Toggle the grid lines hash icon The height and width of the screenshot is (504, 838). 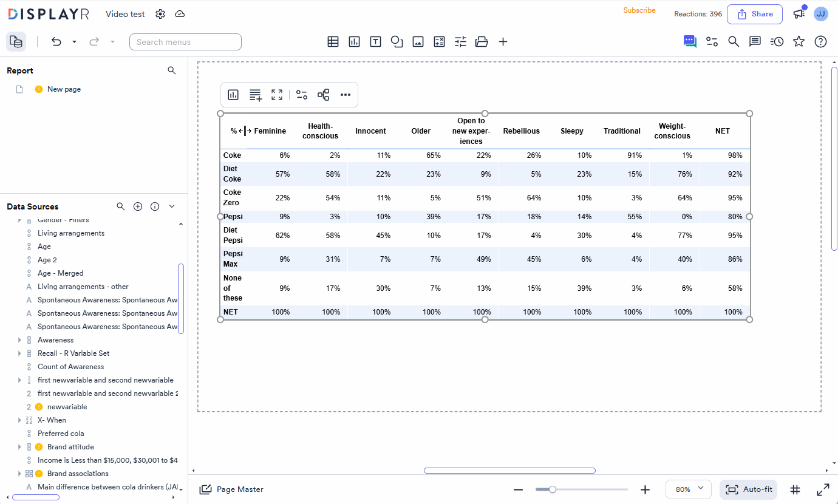(795, 489)
